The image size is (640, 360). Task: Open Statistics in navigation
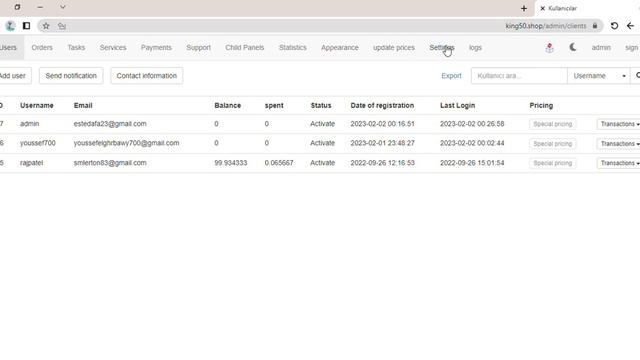click(x=293, y=48)
